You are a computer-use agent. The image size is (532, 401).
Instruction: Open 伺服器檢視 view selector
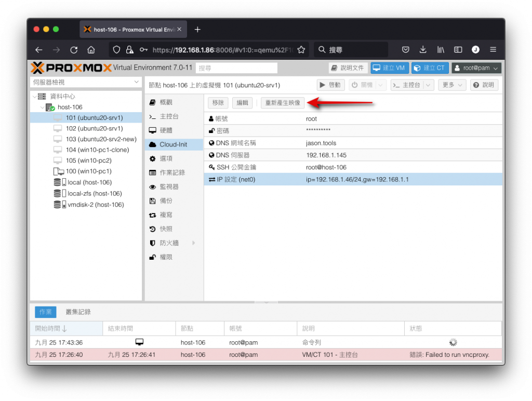(86, 83)
